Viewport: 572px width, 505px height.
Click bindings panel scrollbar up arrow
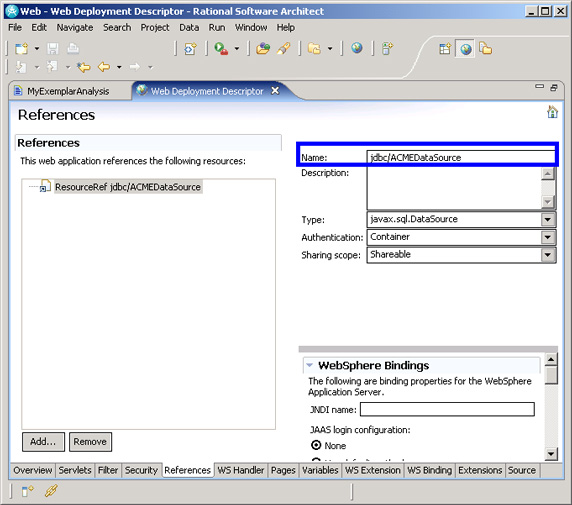551,360
